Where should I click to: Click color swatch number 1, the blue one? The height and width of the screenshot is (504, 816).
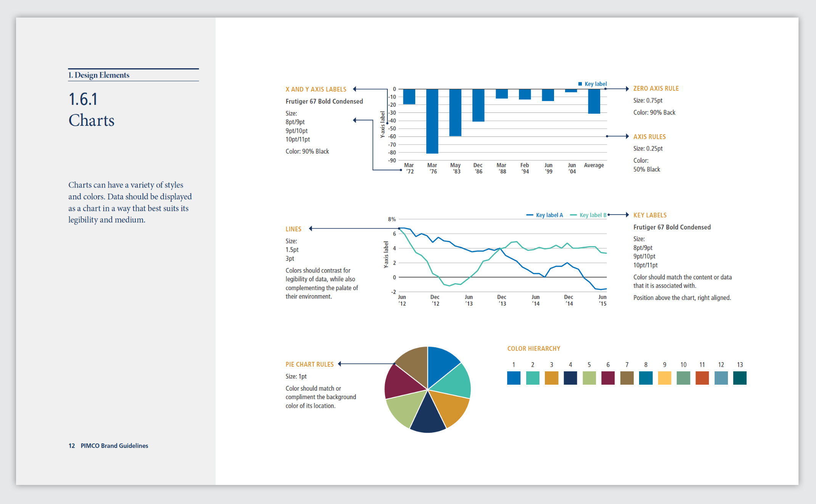point(514,378)
